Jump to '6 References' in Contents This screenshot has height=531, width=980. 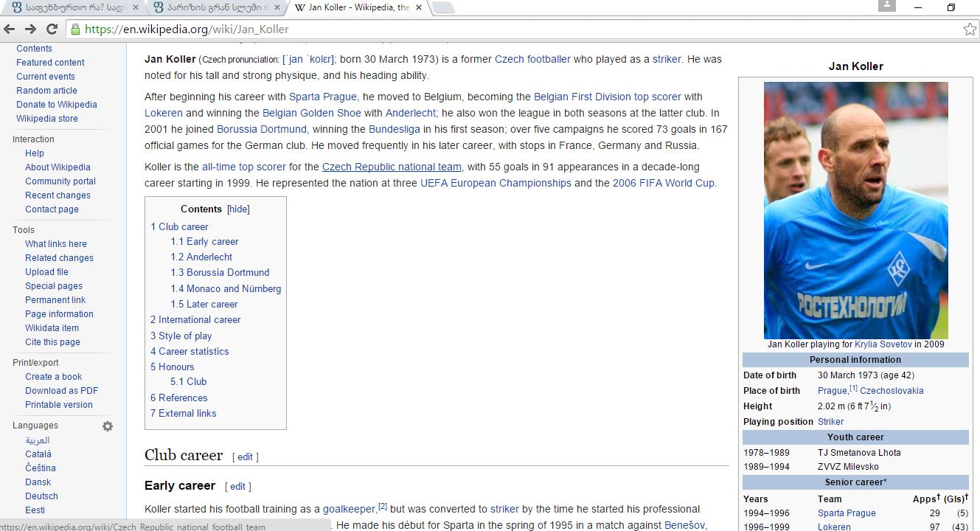pos(178,398)
